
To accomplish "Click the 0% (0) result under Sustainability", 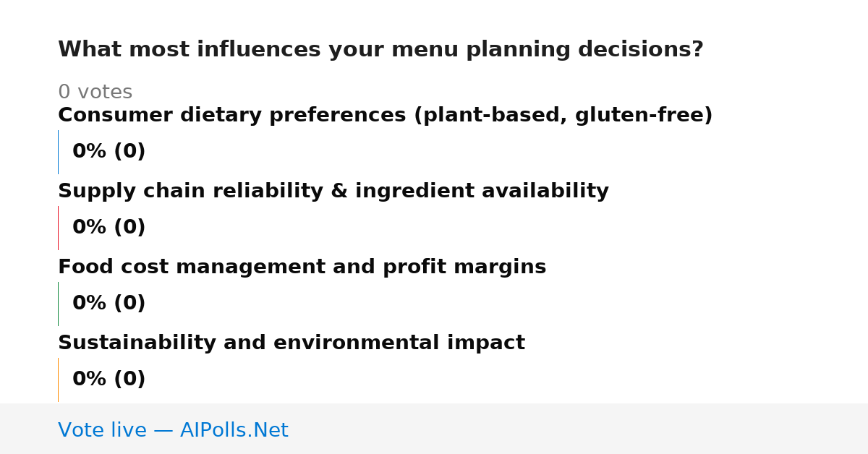I will point(109,380).
